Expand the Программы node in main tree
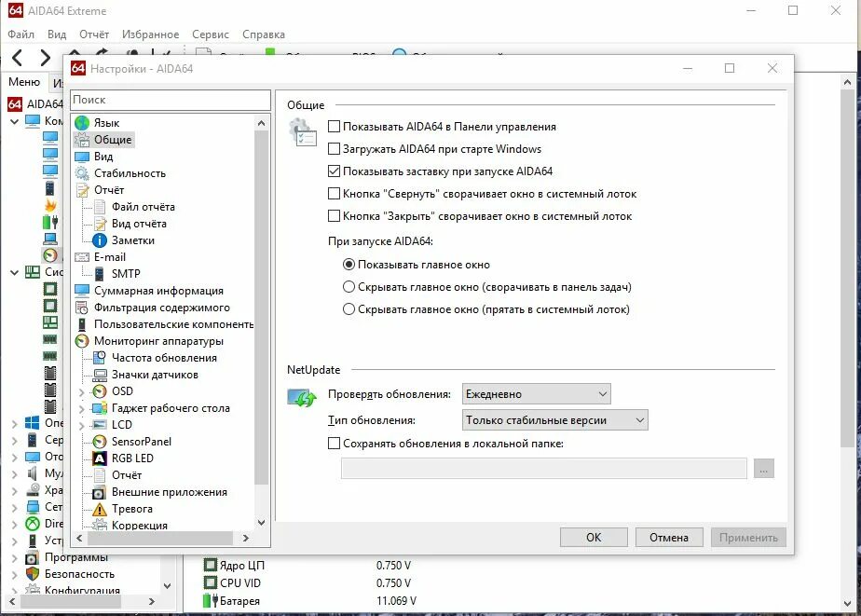Screen dimensions: 861x616 coord(14,558)
